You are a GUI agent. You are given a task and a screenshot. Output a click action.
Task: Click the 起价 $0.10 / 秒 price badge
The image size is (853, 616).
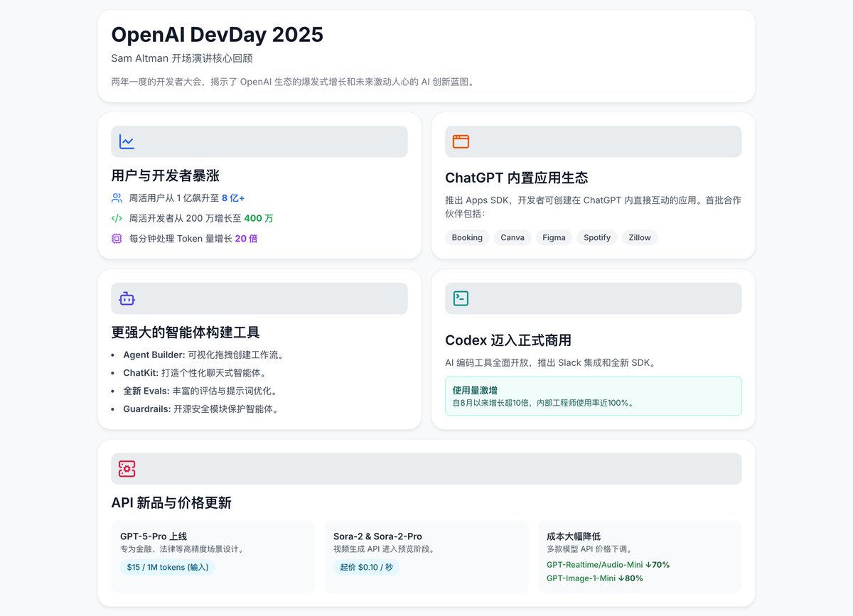coord(366,567)
